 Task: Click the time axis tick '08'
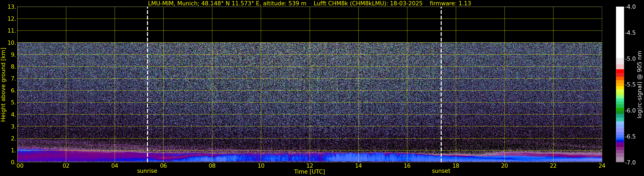(212, 166)
